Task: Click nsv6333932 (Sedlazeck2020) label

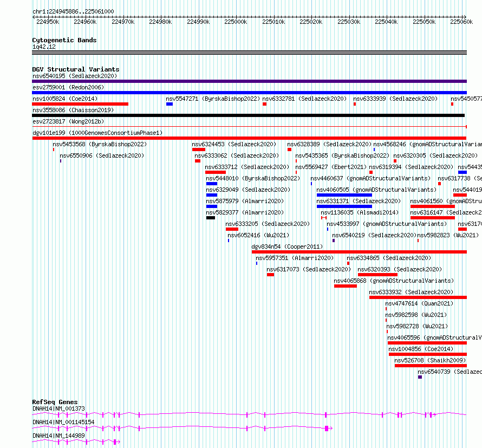Action: 411,292
